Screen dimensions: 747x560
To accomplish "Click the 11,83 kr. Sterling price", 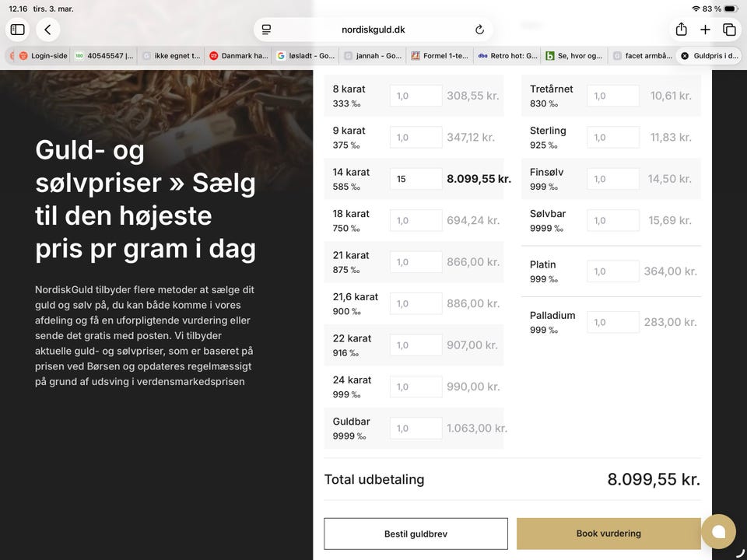I will 670,137.
